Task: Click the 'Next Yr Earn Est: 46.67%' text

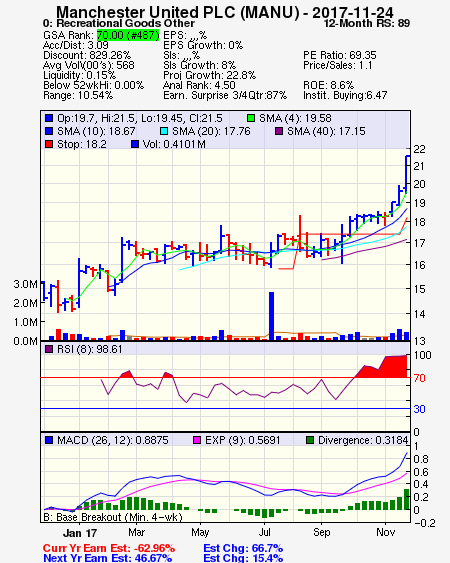Action: pyautogui.click(x=107, y=558)
